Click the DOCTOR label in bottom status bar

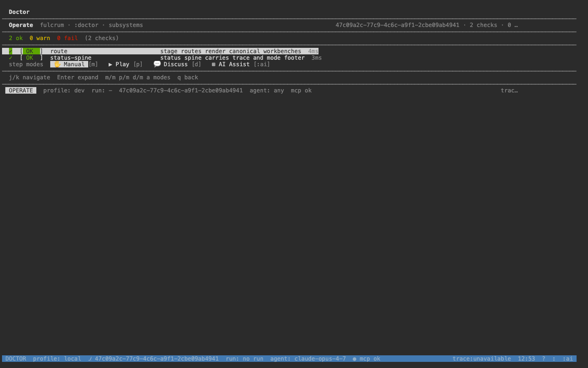pyautogui.click(x=16, y=359)
